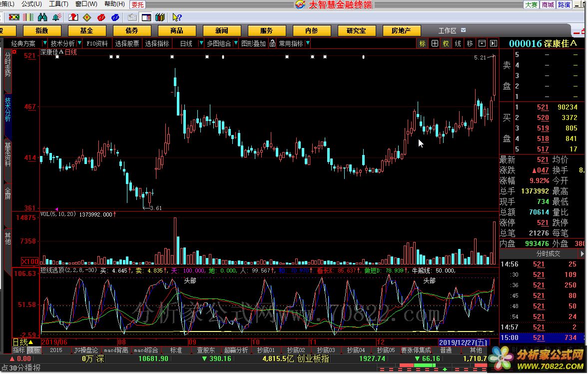Select the 模板 tab at bottom left
Image resolution: width=588 pixels, height=374 pixels.
coord(34,350)
